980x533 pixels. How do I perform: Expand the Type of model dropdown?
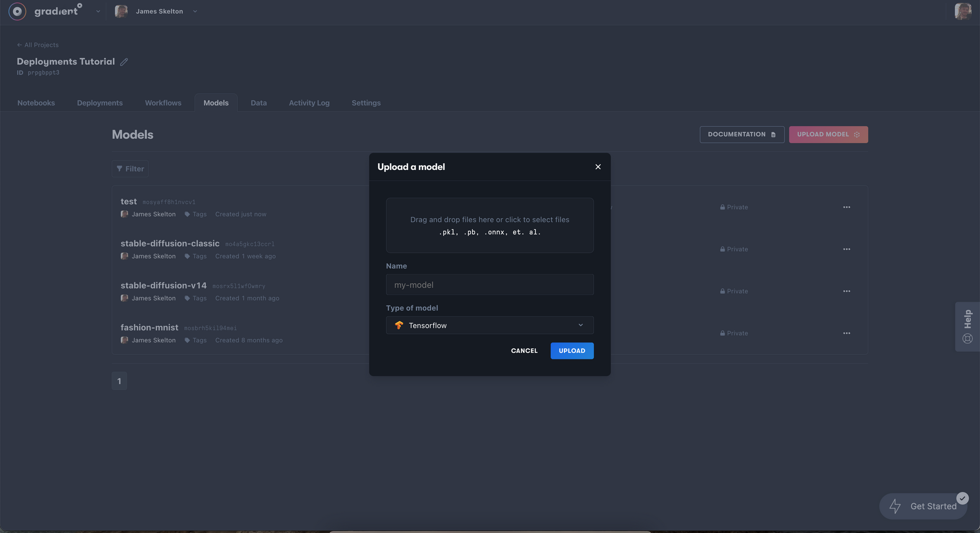490,325
